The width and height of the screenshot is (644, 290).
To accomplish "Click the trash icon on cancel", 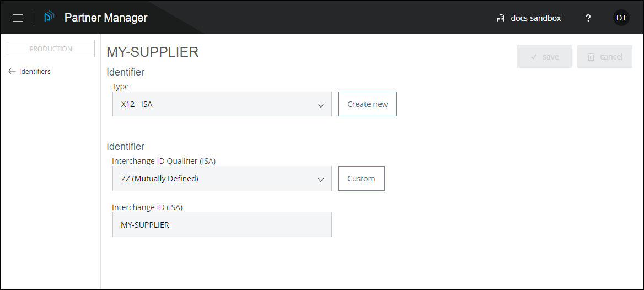I will (x=591, y=57).
